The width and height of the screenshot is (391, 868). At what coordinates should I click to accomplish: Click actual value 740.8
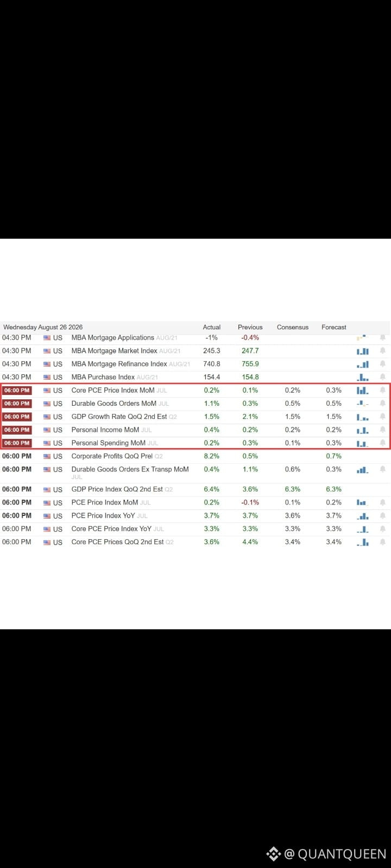click(x=212, y=364)
